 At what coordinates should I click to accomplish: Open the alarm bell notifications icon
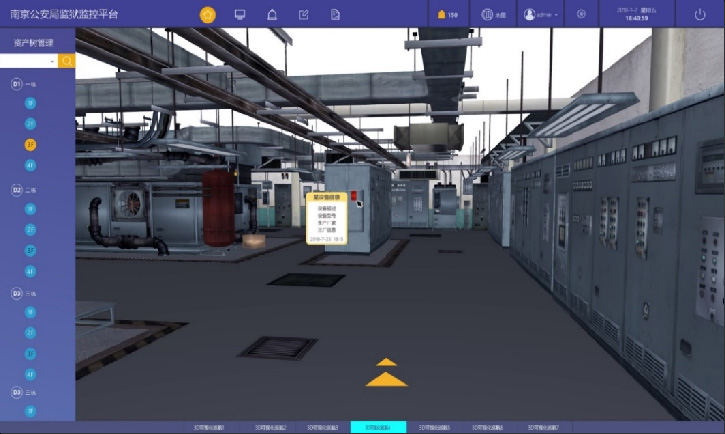(x=272, y=14)
